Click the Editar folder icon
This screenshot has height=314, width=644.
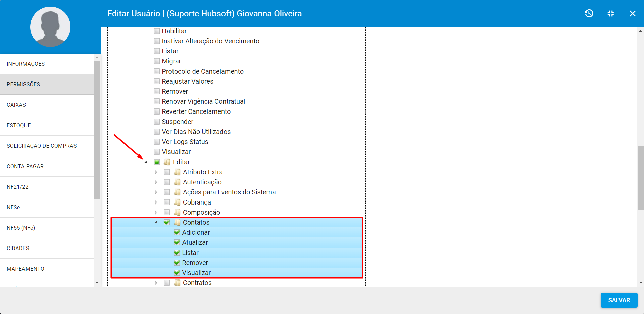[x=167, y=162]
